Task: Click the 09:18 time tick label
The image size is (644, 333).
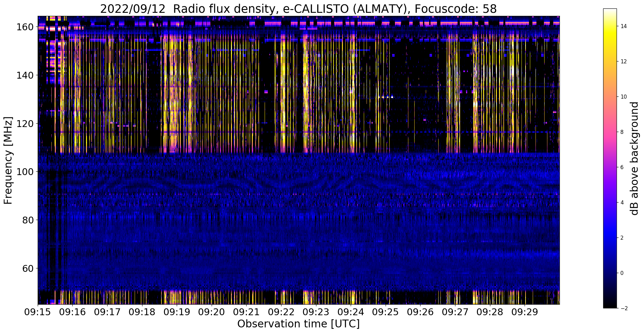Action: [142, 312]
